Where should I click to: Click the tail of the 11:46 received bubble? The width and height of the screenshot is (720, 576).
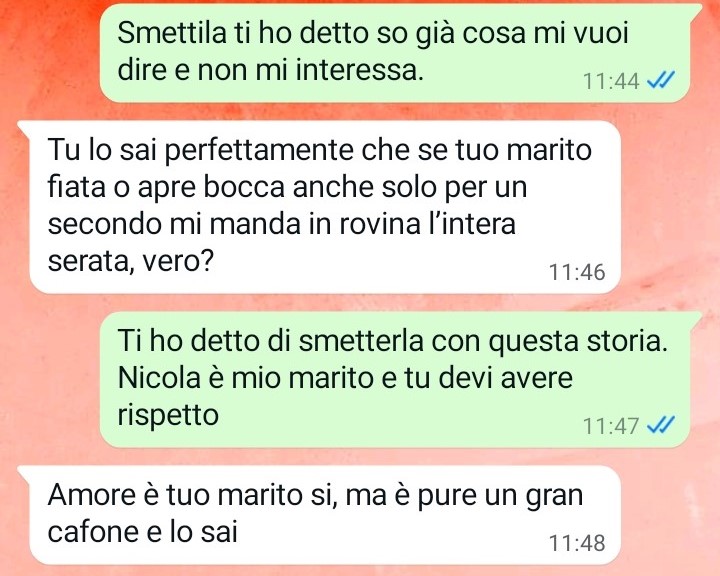[x=25, y=127]
